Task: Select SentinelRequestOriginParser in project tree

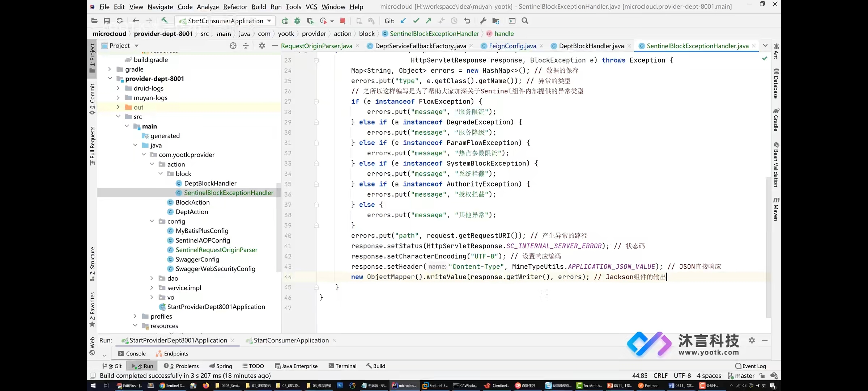Action: [x=216, y=250]
